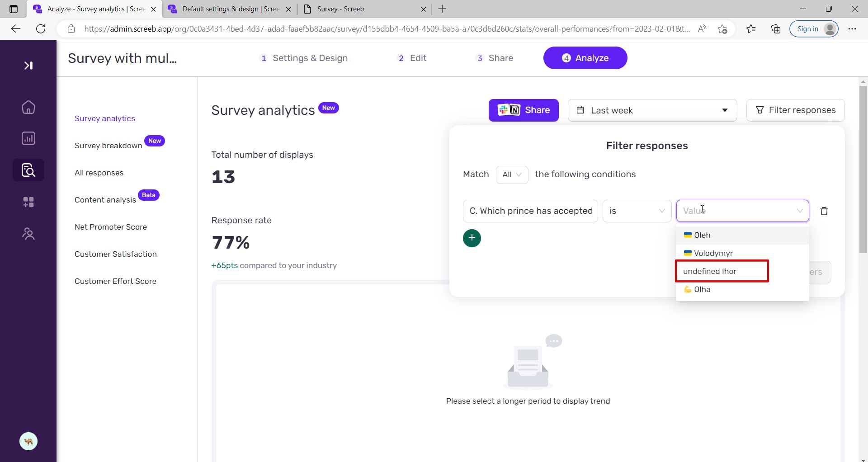Open Customer Satisfaction page
Viewport: 868px width, 462px height.
click(x=116, y=254)
